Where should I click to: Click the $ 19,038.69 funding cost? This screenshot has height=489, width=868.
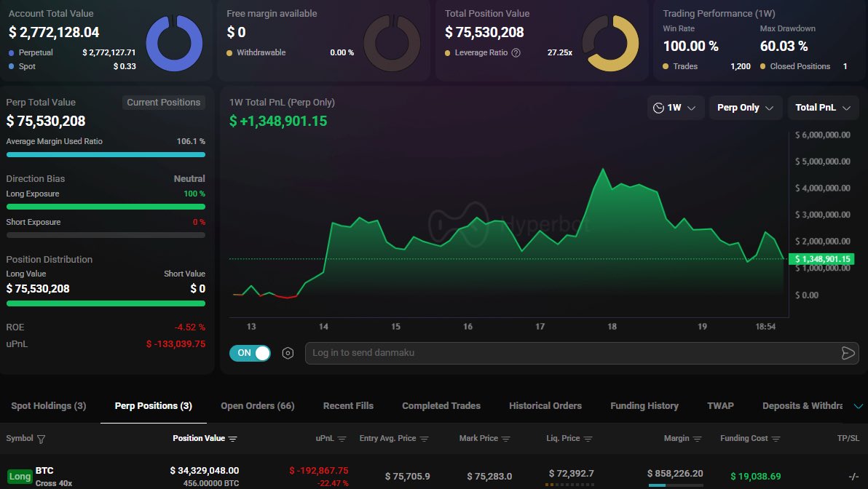(x=756, y=477)
